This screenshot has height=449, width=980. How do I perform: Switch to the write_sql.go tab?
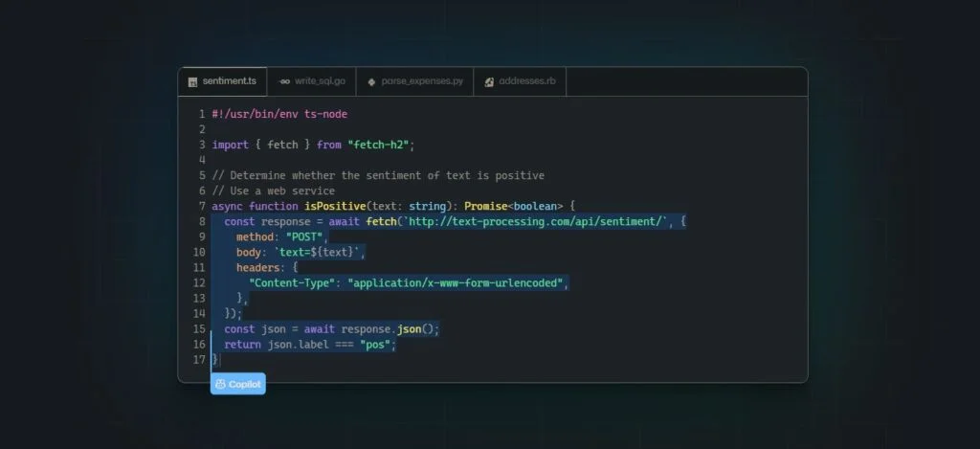(311, 82)
